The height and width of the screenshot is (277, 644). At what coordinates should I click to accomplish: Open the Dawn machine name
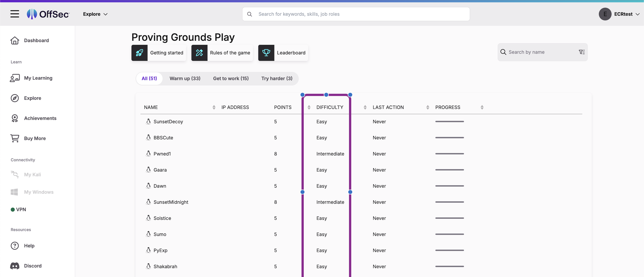160,186
